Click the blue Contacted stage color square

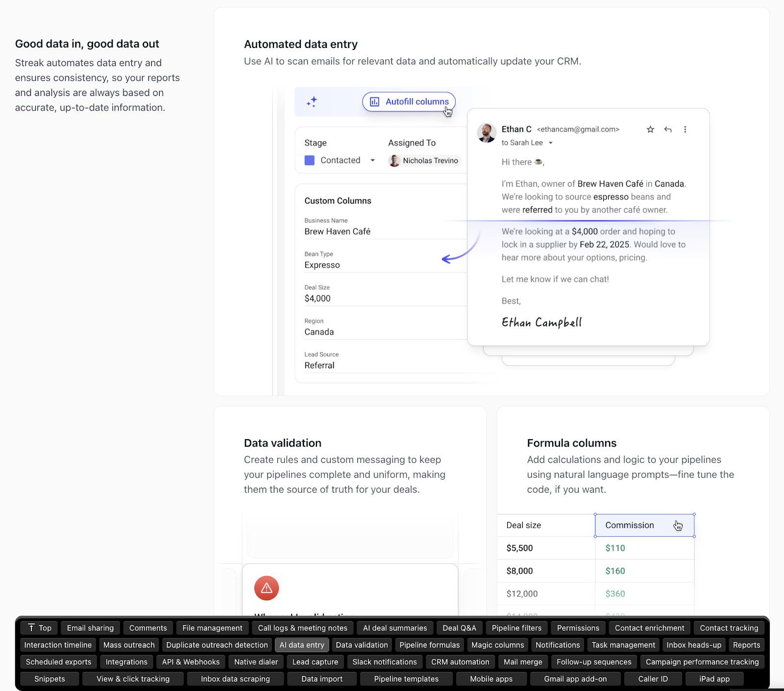point(310,161)
